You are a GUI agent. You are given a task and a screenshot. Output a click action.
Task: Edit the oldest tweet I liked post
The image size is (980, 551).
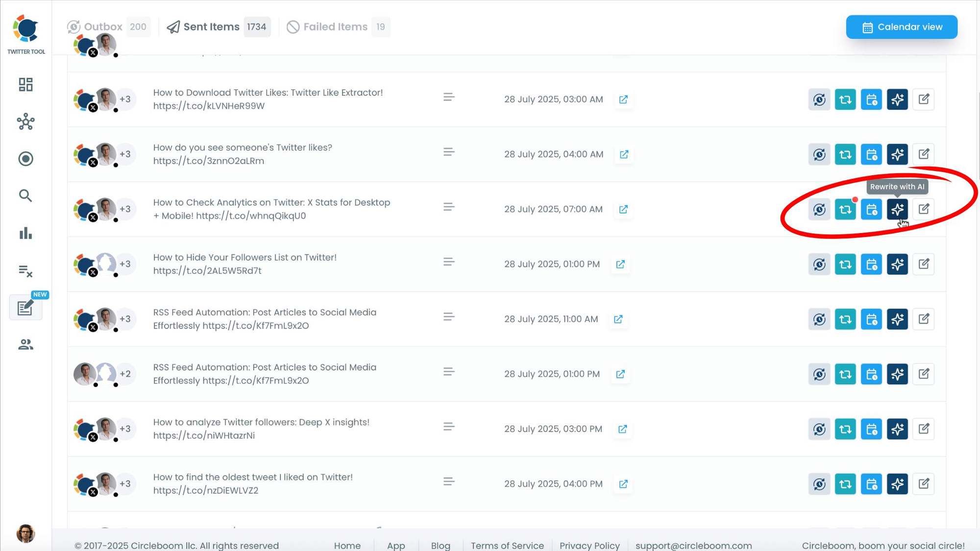click(924, 484)
